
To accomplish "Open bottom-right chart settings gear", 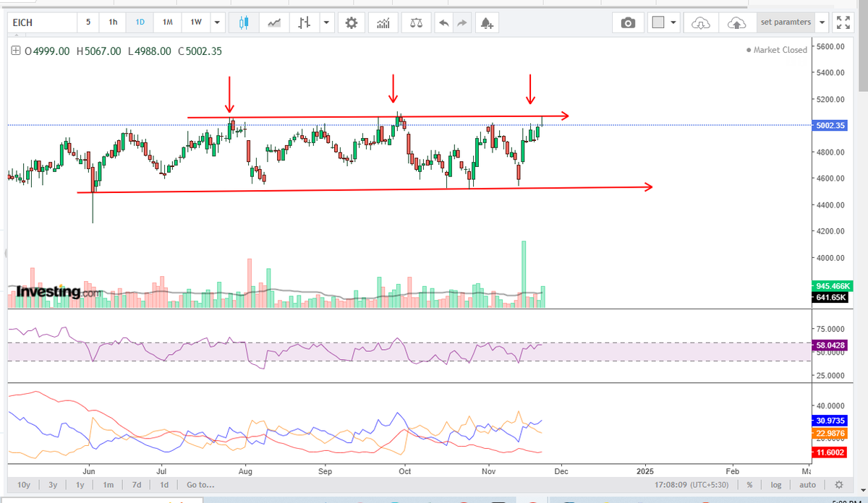I will tap(838, 484).
